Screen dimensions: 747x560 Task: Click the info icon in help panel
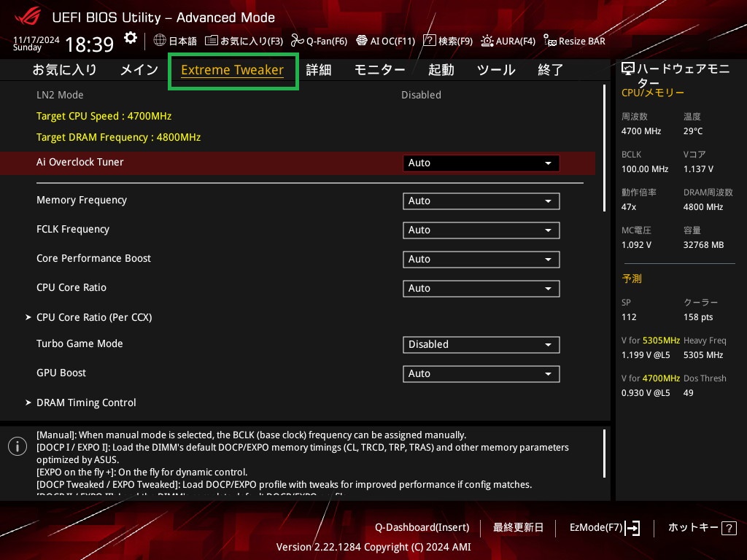click(18, 447)
